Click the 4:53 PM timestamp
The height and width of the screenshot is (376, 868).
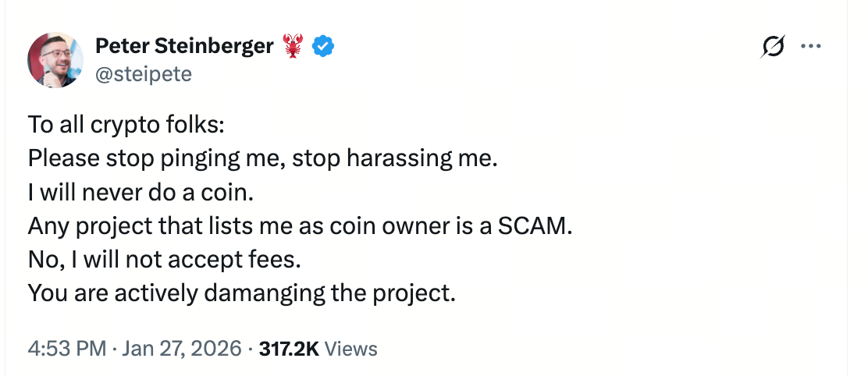66,349
